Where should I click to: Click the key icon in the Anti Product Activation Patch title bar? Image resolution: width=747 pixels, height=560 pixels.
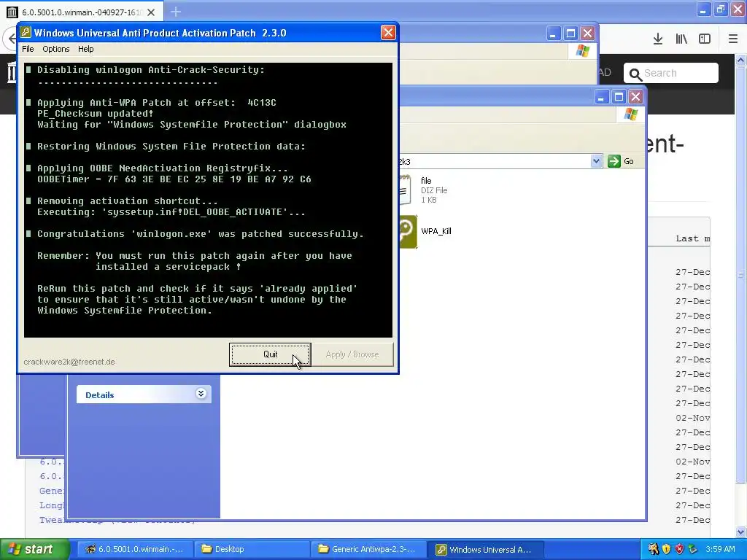click(26, 32)
